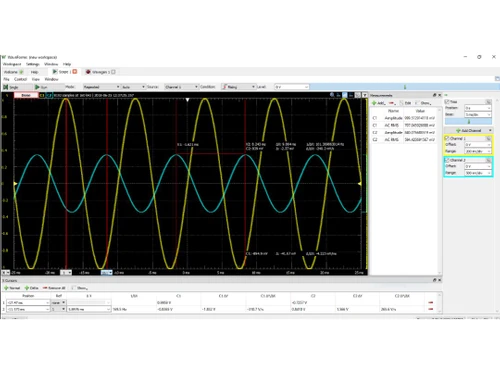The height and width of the screenshot is (375, 500).
Task: Open the Auto trigger mode dropdown
Action: [133, 87]
